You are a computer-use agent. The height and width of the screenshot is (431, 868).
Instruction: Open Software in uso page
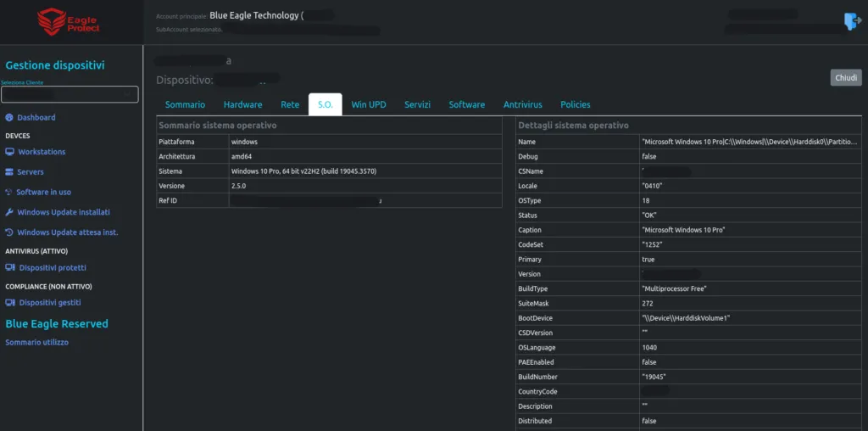(44, 193)
